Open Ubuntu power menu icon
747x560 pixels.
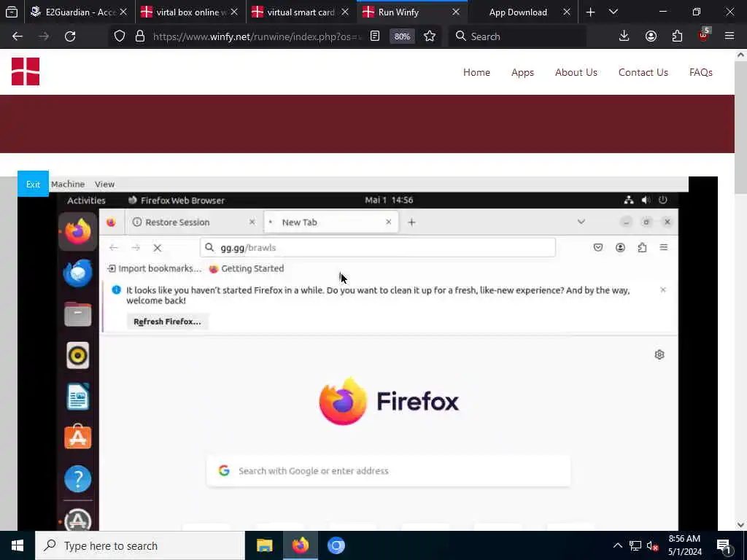tap(662, 200)
